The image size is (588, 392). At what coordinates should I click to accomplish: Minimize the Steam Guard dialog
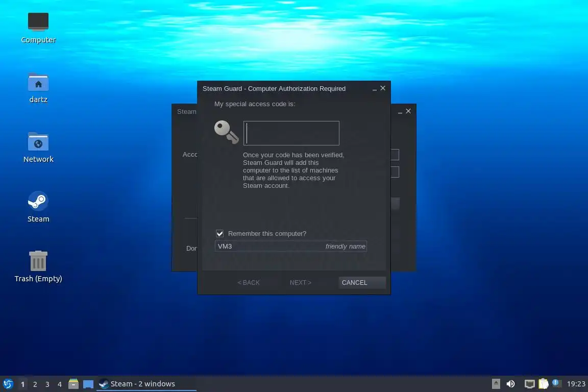coord(374,89)
